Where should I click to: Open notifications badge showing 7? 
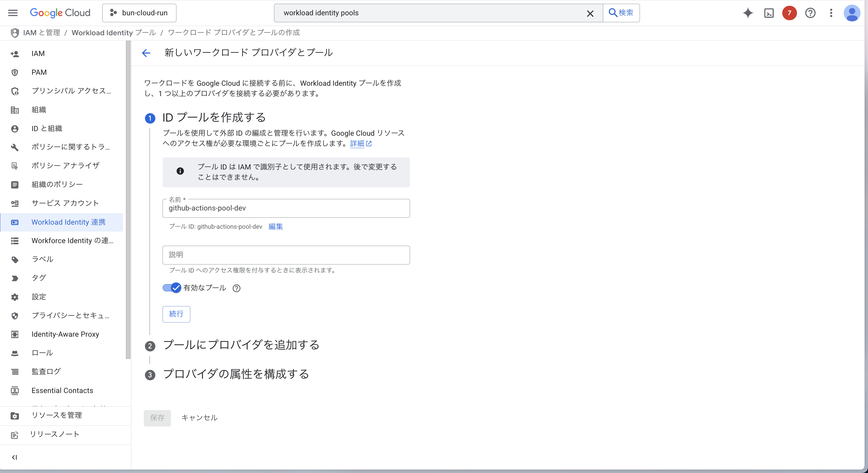coord(789,13)
